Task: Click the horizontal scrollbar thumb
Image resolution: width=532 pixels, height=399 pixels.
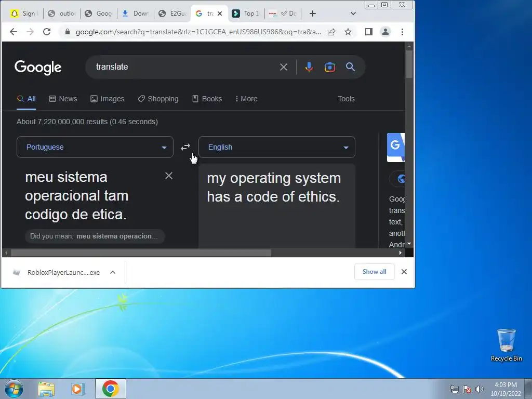Action: pos(141,253)
